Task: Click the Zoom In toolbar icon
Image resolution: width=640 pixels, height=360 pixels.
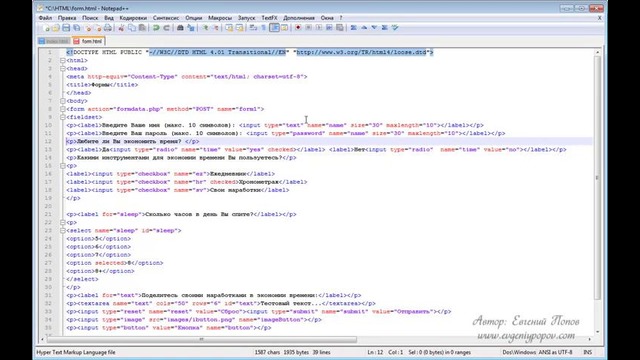Action: (x=205, y=28)
